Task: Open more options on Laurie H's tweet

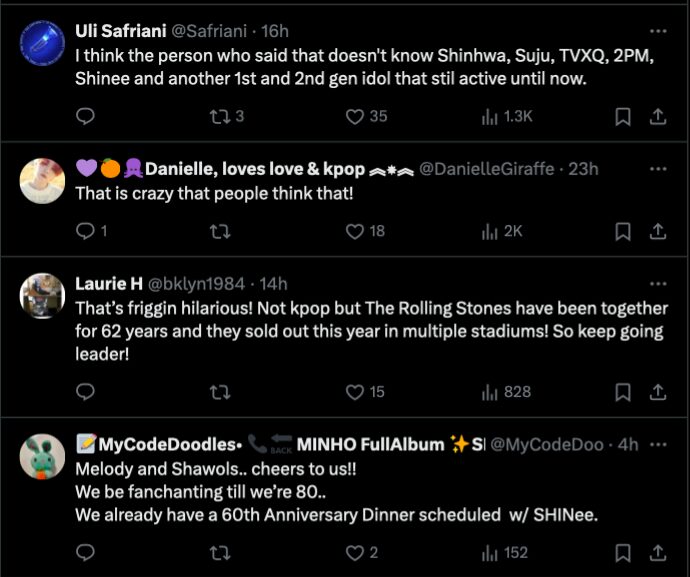Action: 658,283
